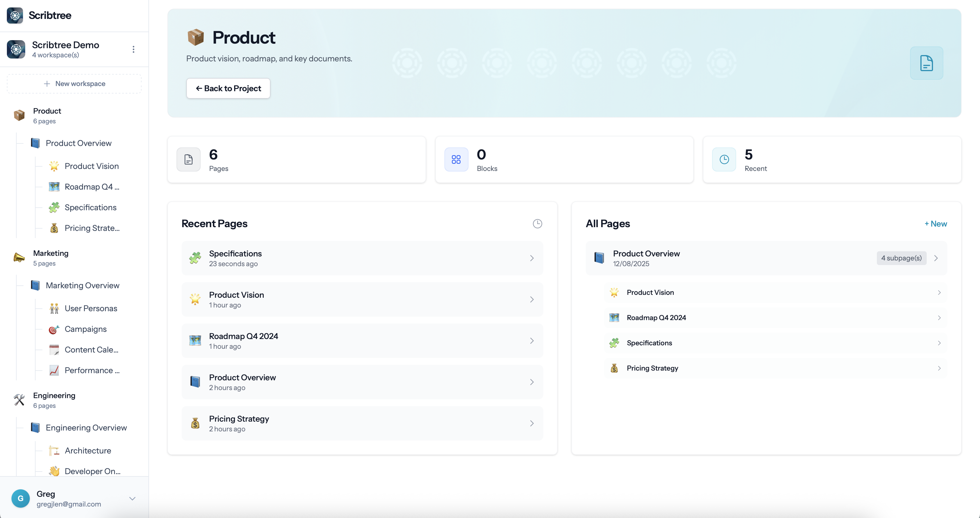Click the user avatar G icon
Screen dimensions: 980x518
click(x=21, y=498)
